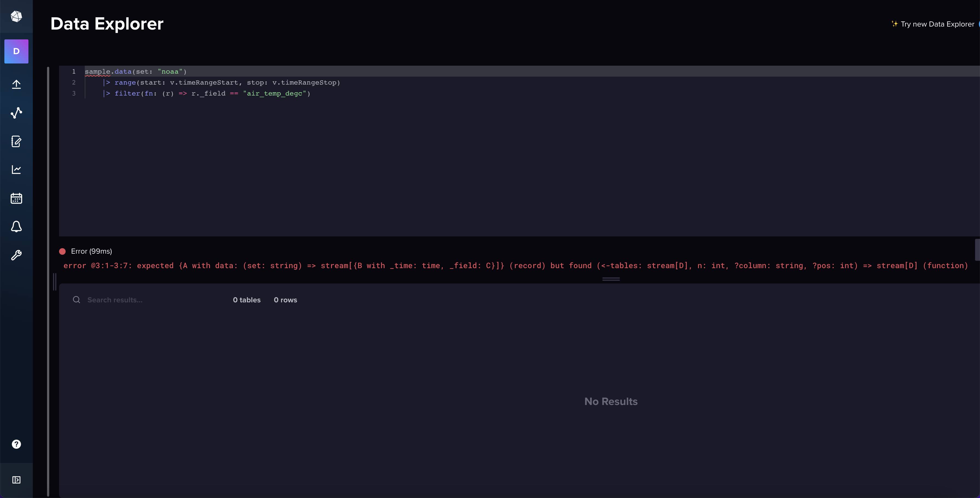Click the InfluxDB logo at top
The height and width of the screenshot is (498, 980).
(16, 16)
